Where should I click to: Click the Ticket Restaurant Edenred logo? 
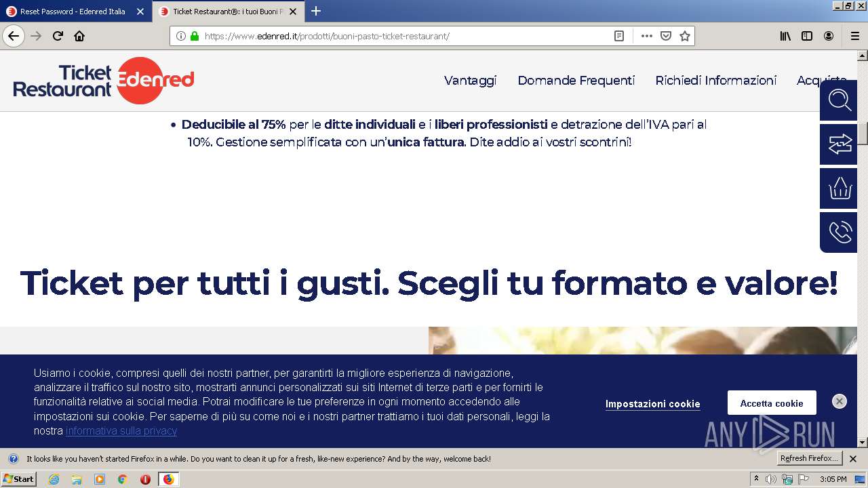pyautogui.click(x=104, y=81)
